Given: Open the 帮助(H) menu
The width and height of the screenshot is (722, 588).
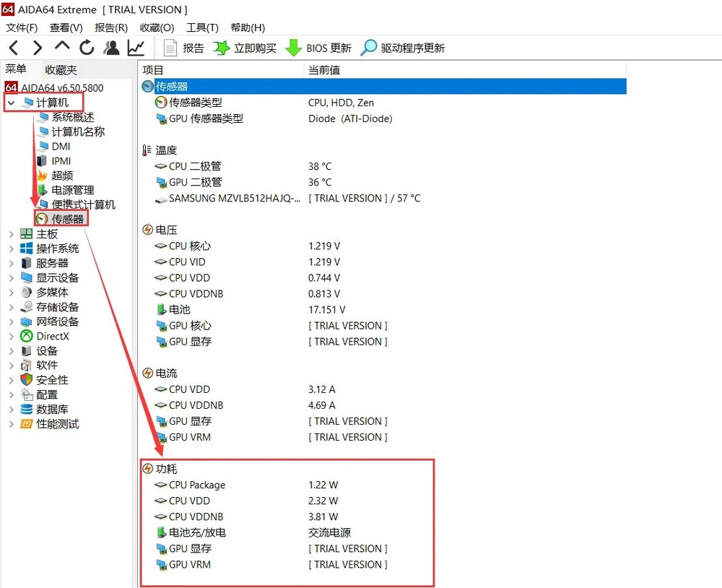Looking at the screenshot, I should [248, 27].
